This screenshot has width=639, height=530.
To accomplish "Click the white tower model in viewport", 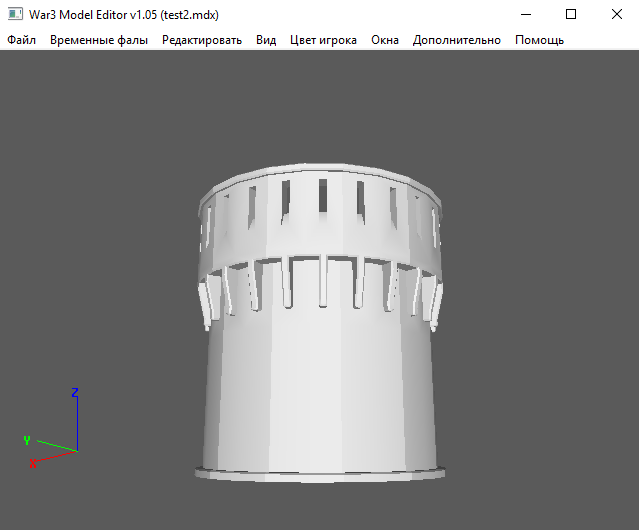I will tap(320, 323).
